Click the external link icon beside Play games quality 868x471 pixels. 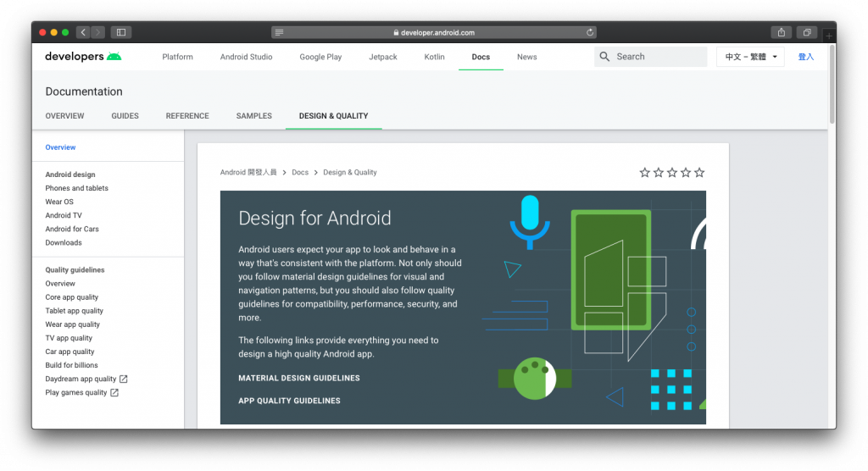point(114,393)
